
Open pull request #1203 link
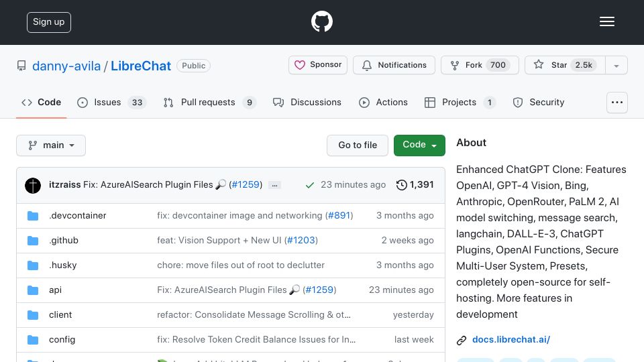pyautogui.click(x=301, y=241)
